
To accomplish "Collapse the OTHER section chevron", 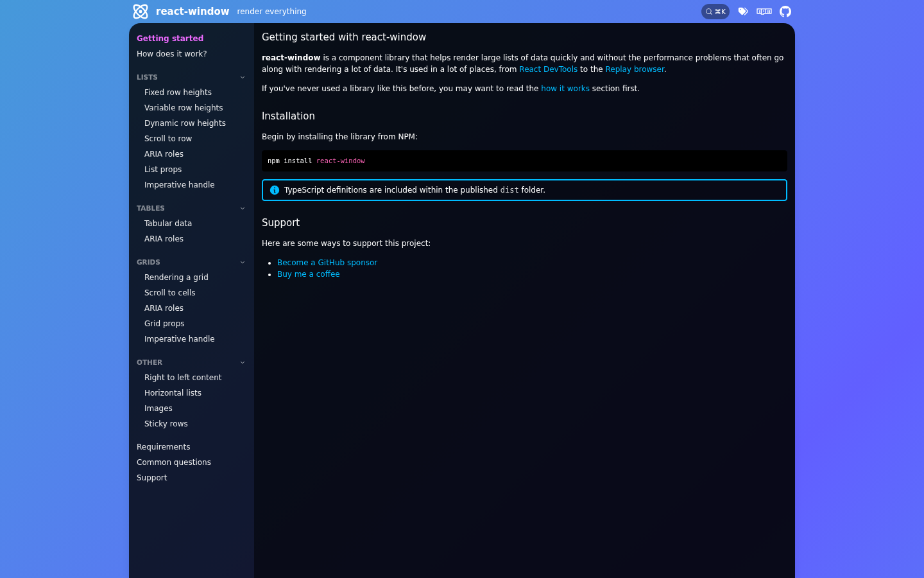I will click(243, 362).
